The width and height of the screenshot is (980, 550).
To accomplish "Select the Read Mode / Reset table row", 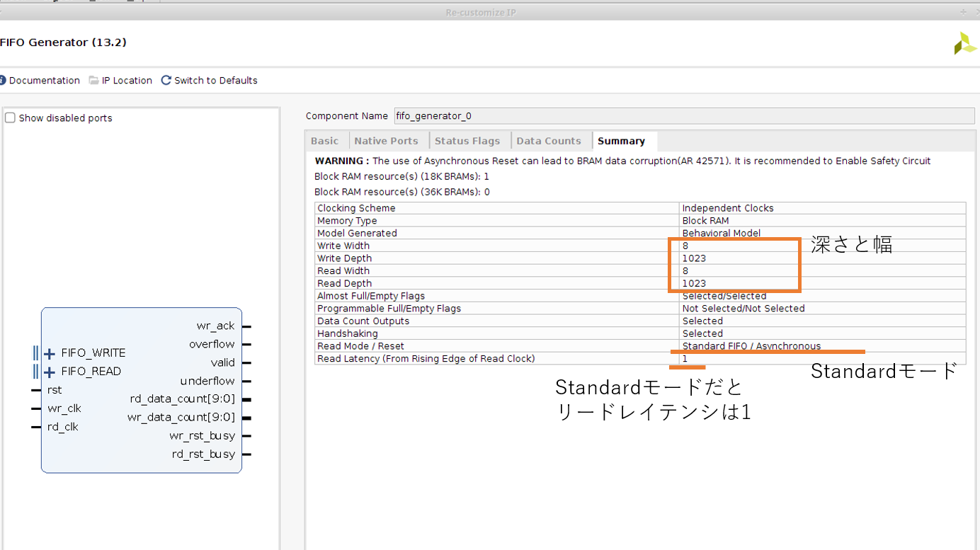I will coord(496,346).
